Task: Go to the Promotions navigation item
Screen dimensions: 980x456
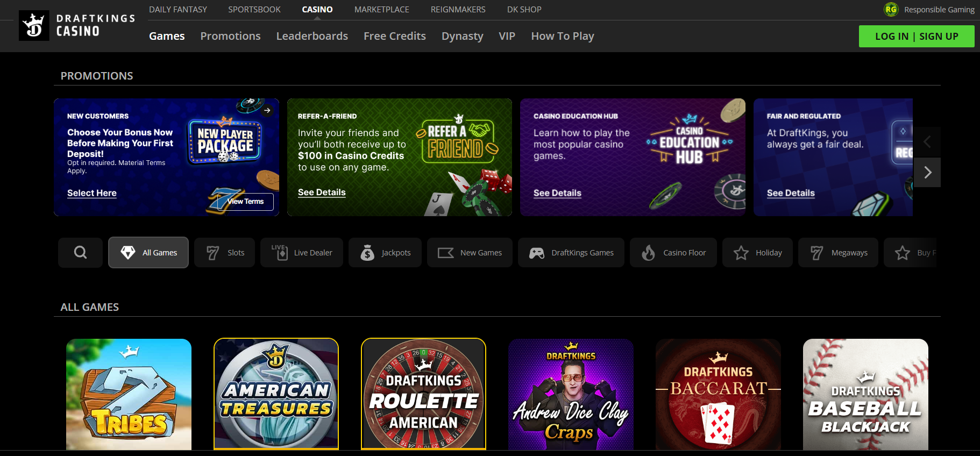Action: 231,36
